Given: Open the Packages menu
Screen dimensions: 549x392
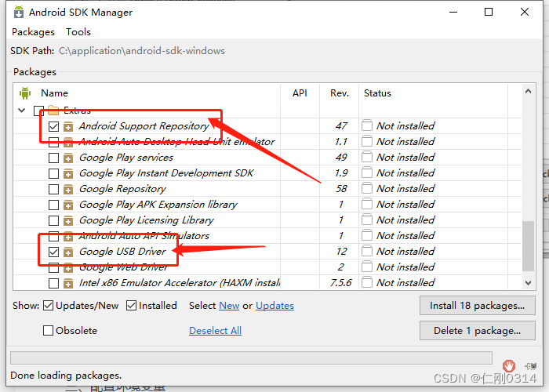Looking at the screenshot, I should pyautogui.click(x=33, y=32).
